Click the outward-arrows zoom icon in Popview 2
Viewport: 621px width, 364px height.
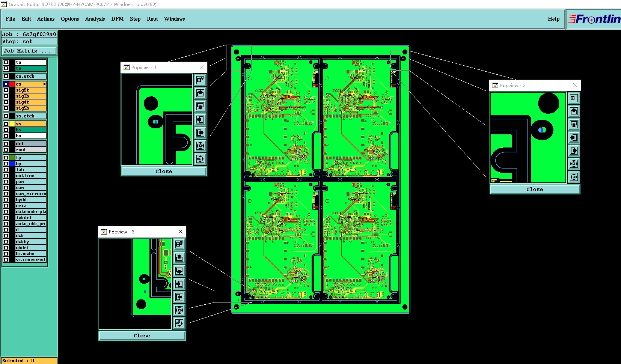click(574, 177)
